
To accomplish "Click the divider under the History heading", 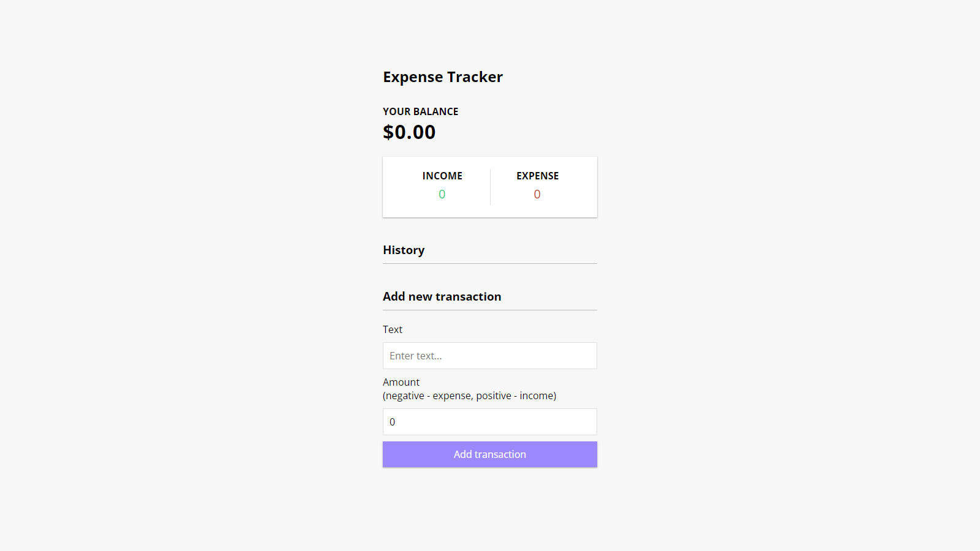I will (489, 263).
